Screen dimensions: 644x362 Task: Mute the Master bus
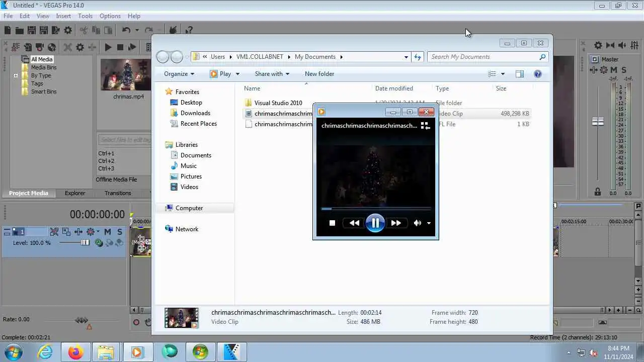click(614, 70)
